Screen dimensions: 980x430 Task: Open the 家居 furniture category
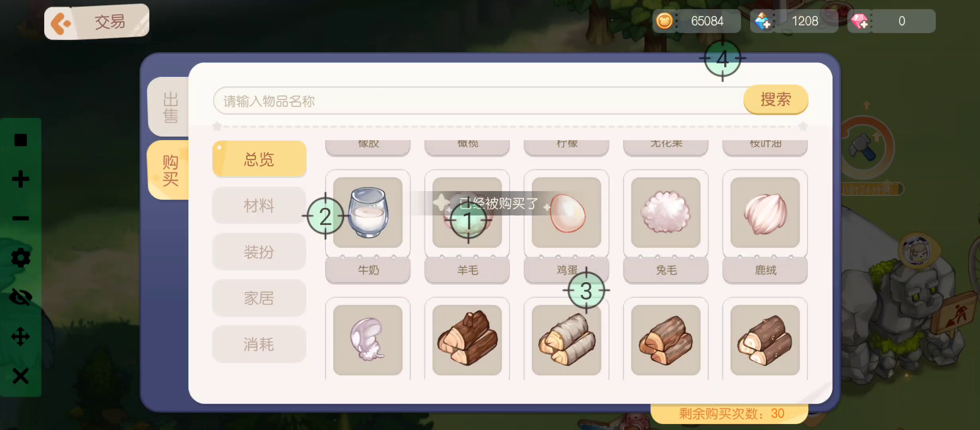pos(259,298)
